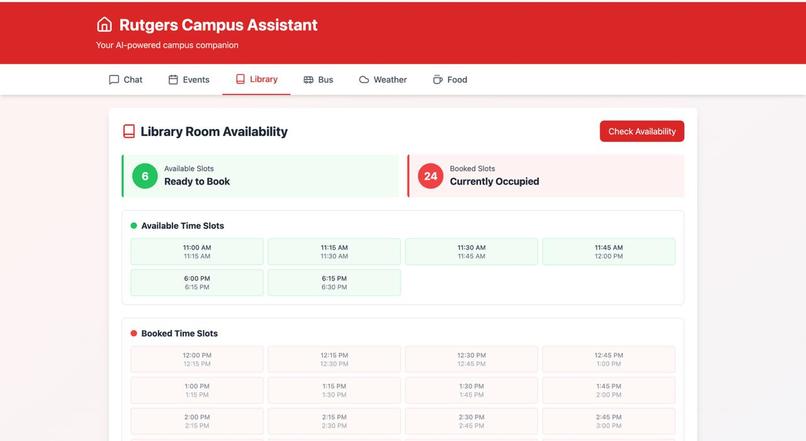The width and height of the screenshot is (806, 441).
Task: Click the green circle showing 6
Action: (145, 176)
